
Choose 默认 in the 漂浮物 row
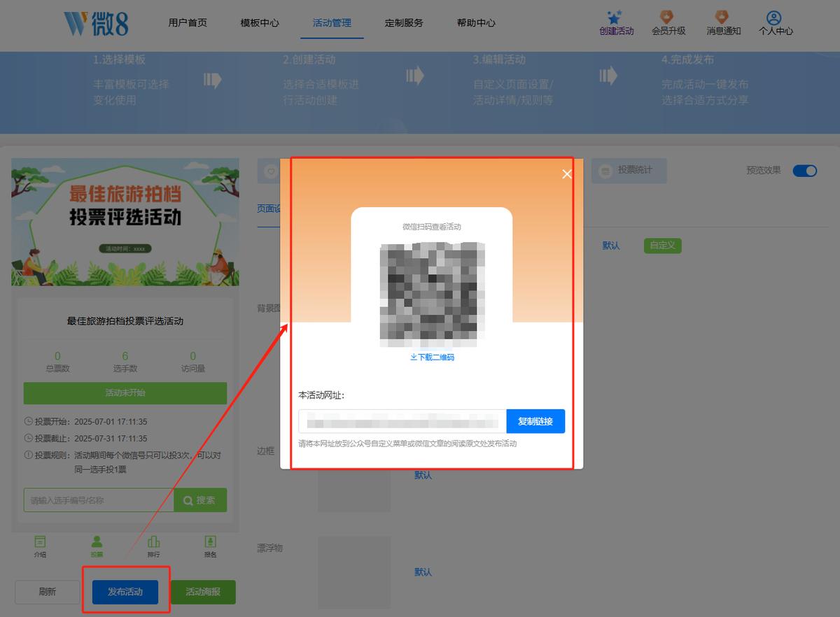[423, 572]
